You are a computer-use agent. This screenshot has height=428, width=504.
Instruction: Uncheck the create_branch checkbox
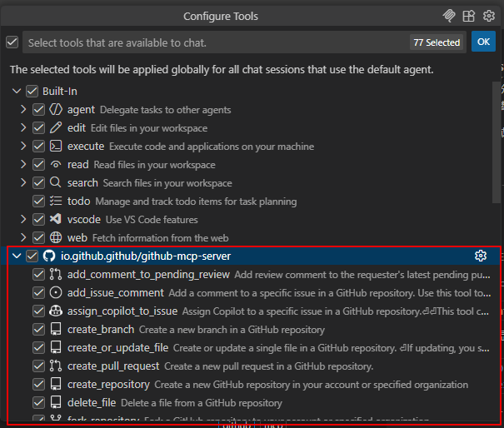[x=38, y=330]
